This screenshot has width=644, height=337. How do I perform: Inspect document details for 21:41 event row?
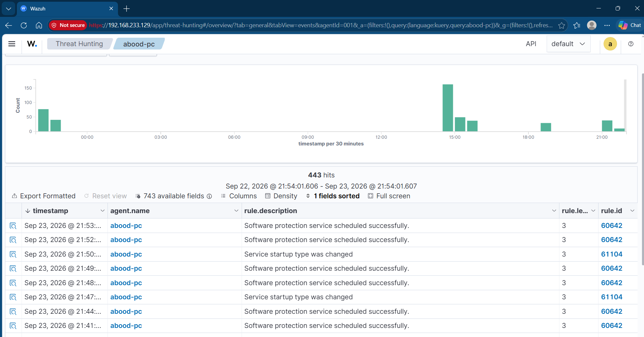tap(13, 326)
